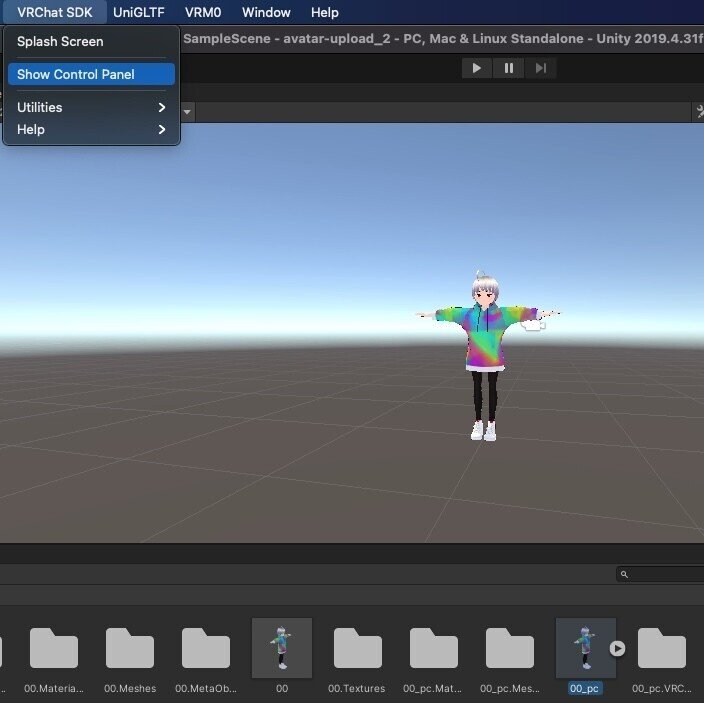Pause the editor with the pause button
Viewport: 704px width, 703px height.
tap(508, 68)
